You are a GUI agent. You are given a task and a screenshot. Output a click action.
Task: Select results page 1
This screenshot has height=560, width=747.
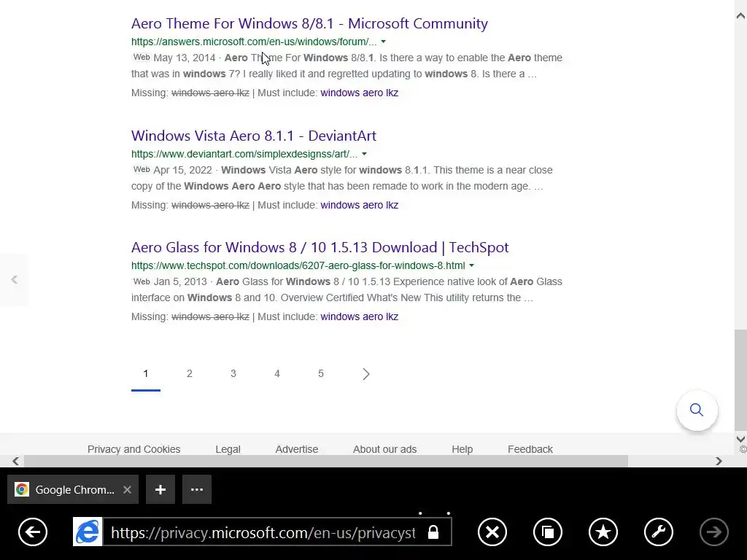(146, 374)
